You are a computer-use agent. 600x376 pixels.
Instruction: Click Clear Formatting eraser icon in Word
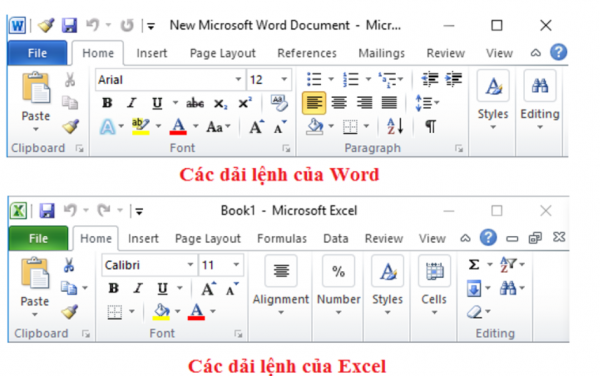pyautogui.click(x=279, y=103)
